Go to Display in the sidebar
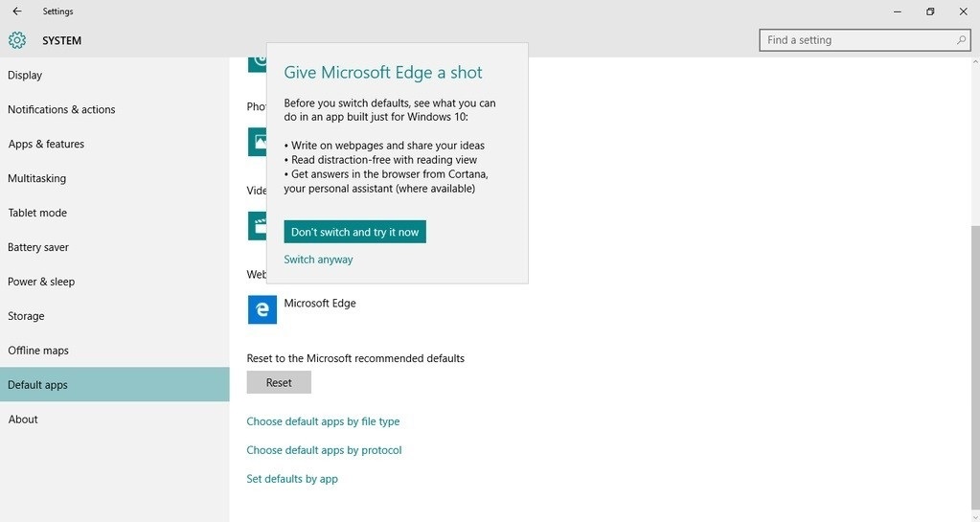Image resolution: width=980 pixels, height=522 pixels. pyautogui.click(x=25, y=75)
